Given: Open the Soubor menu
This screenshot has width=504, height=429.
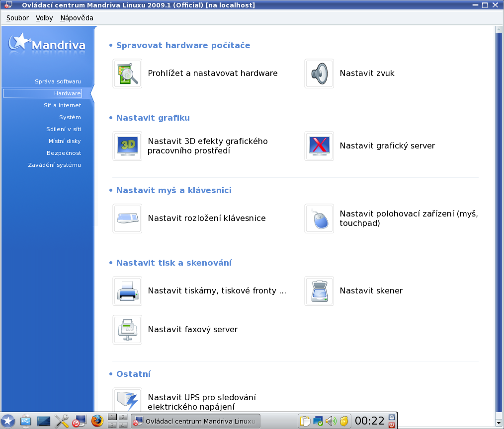Looking at the screenshot, I should pos(17,18).
